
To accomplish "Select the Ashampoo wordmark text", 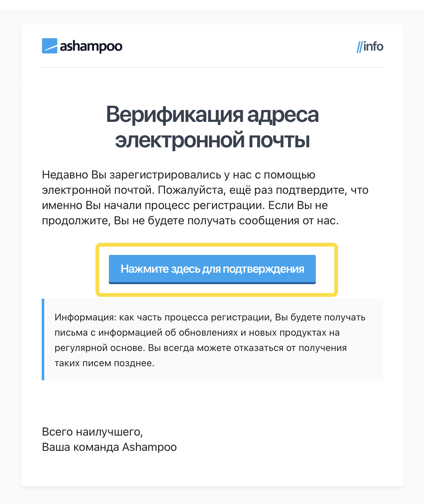I will click(91, 46).
